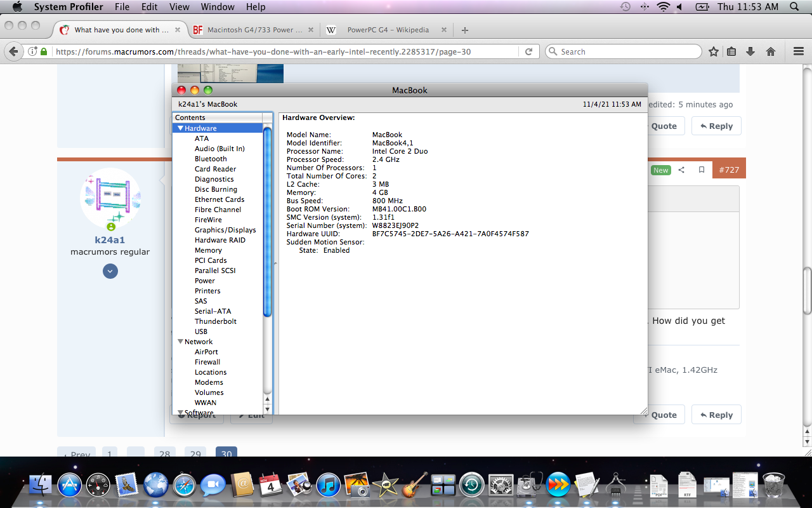Open iCal calendar dock icon

pyautogui.click(x=271, y=485)
